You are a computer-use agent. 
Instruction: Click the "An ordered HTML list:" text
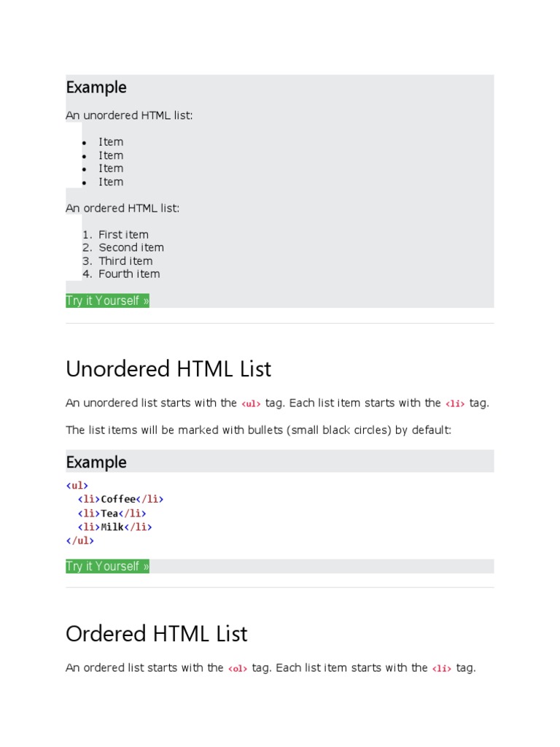coord(122,209)
